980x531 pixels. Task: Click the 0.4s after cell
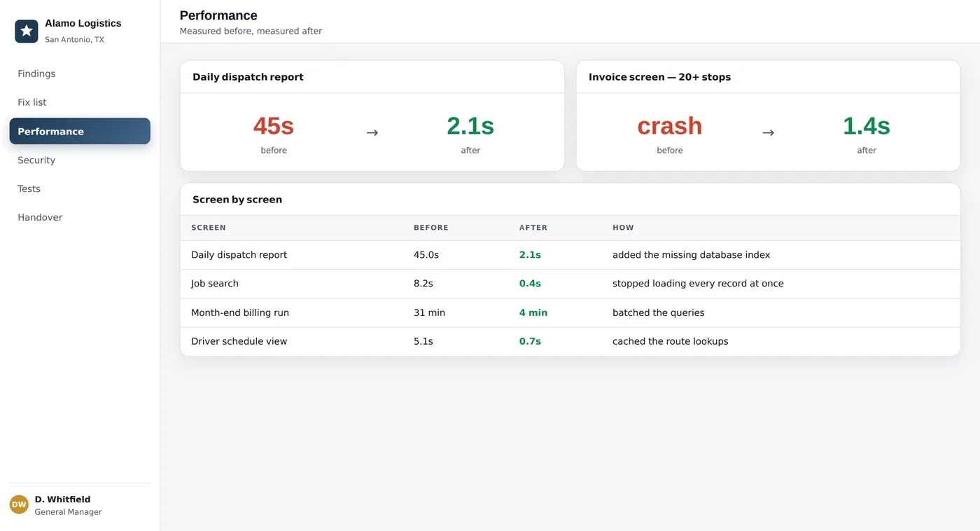point(530,284)
